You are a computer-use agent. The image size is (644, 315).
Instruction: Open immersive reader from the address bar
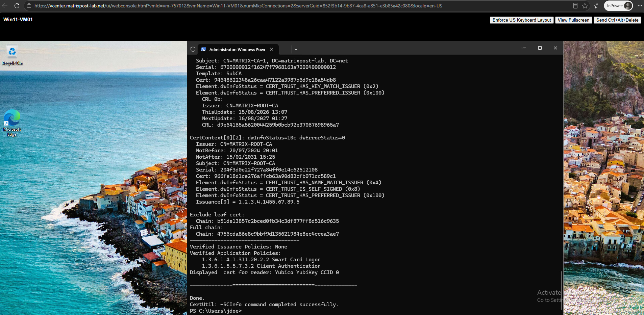[x=575, y=6]
